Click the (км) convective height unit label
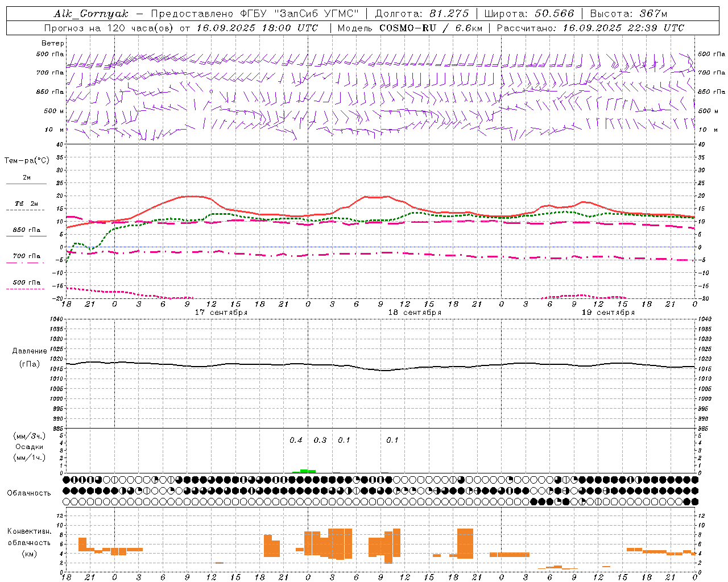 pyautogui.click(x=30, y=554)
